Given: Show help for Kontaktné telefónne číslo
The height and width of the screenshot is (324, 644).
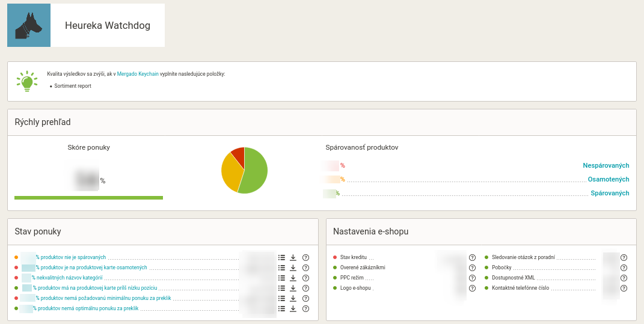Looking at the screenshot, I should pos(624,289).
